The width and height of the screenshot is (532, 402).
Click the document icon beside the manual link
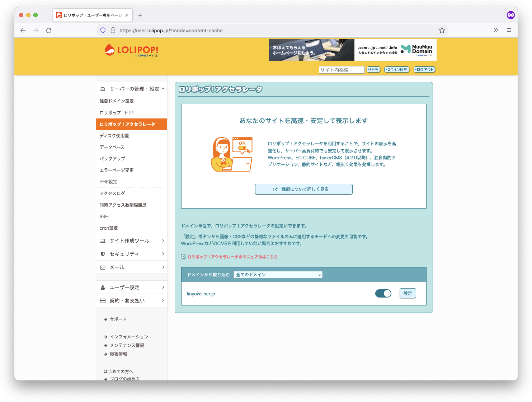tap(183, 256)
